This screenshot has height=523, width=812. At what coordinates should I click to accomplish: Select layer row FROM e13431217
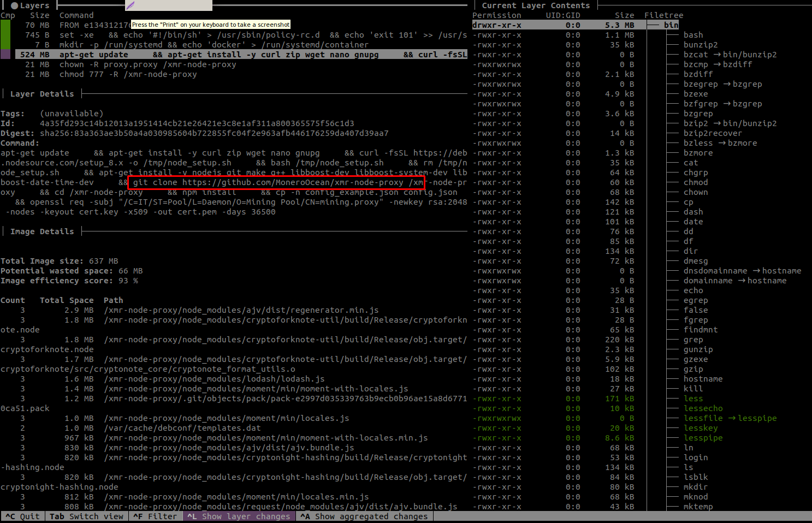[x=234, y=25]
